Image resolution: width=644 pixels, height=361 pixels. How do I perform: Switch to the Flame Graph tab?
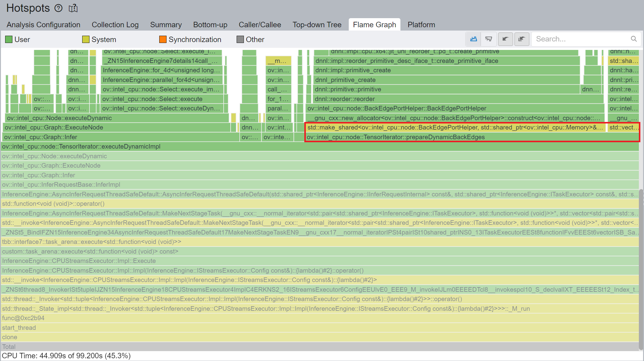(x=374, y=25)
